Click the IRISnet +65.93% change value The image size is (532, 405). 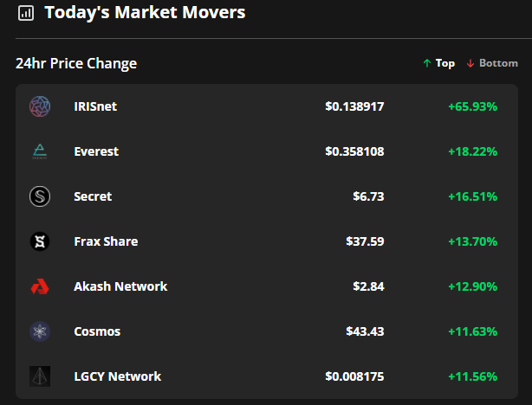click(x=472, y=106)
